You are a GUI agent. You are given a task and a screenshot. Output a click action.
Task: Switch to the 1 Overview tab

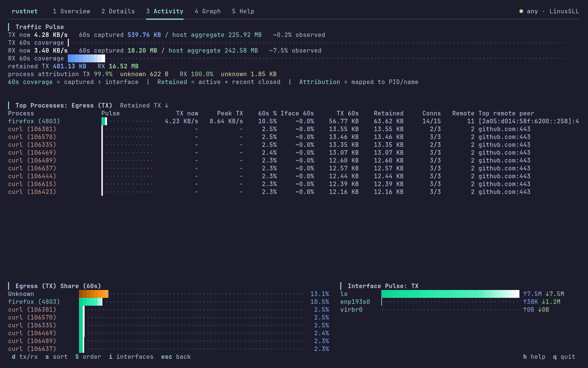click(x=71, y=11)
